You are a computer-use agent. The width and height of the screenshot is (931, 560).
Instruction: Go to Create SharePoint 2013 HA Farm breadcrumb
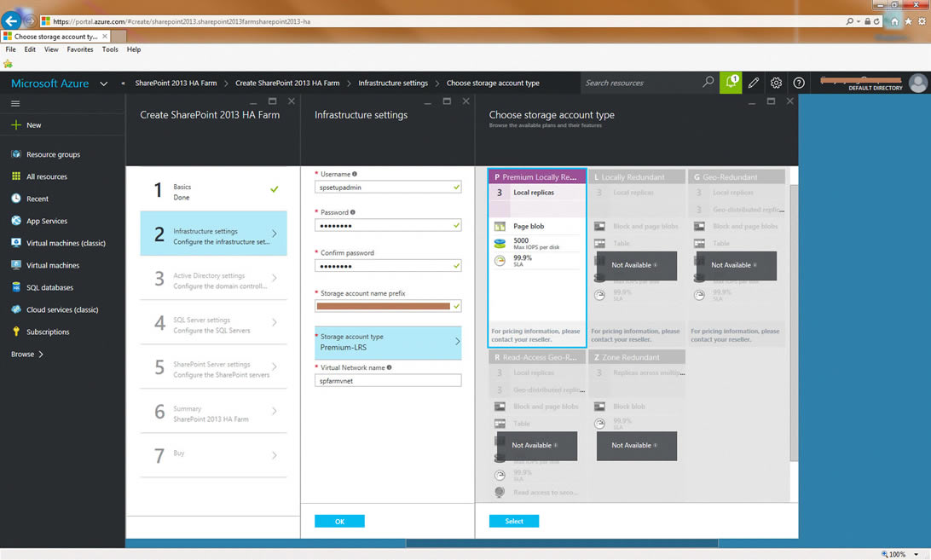287,84
